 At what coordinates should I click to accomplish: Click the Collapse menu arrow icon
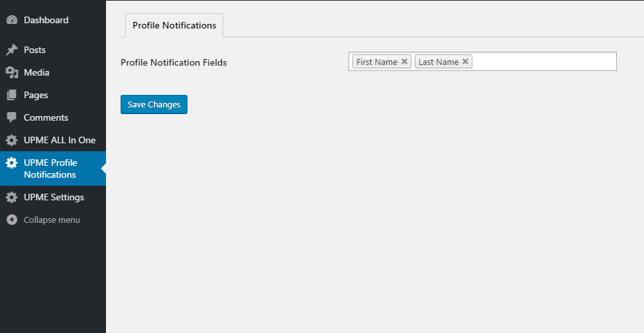coord(12,220)
